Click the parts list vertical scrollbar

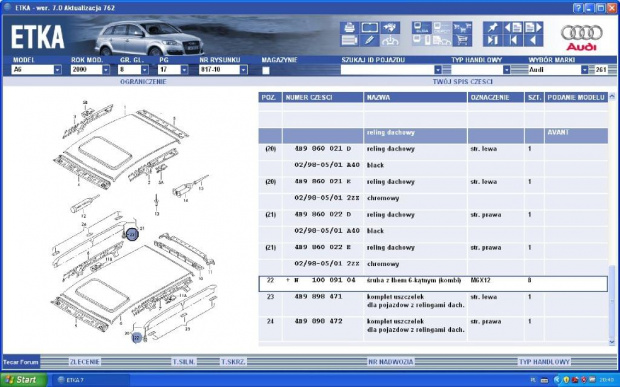[x=612, y=219]
